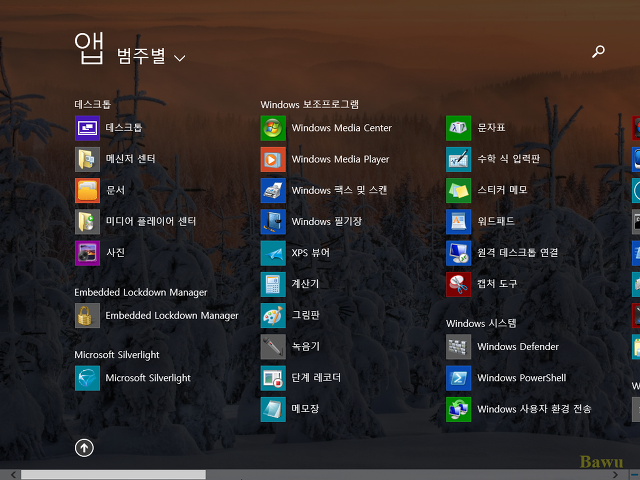This screenshot has width=640, height=480.
Task: Click the 수학 식 입력판 label
Action: point(509,159)
